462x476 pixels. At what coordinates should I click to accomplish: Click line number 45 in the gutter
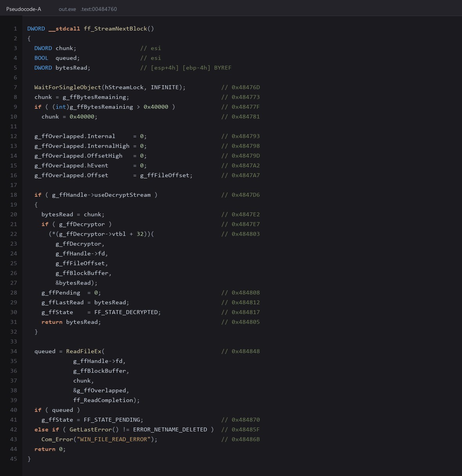click(x=14, y=459)
